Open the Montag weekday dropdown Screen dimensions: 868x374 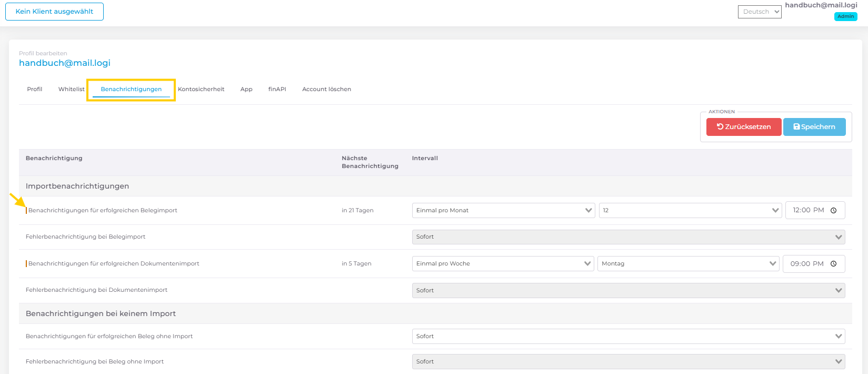tap(687, 264)
